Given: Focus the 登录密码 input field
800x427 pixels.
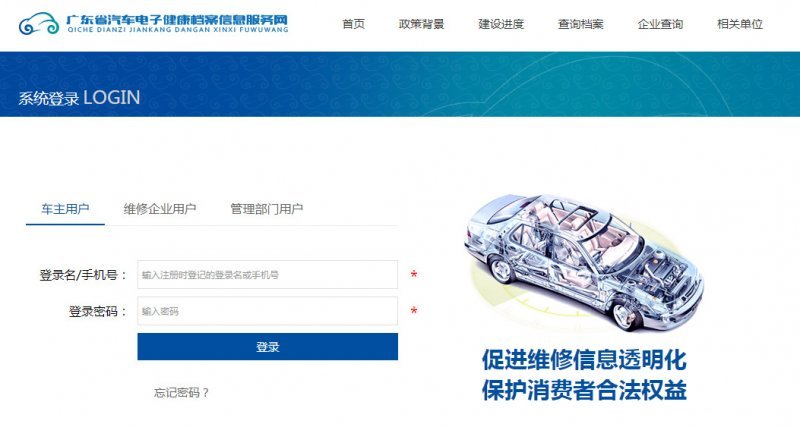Looking at the screenshot, I should click(267, 311).
